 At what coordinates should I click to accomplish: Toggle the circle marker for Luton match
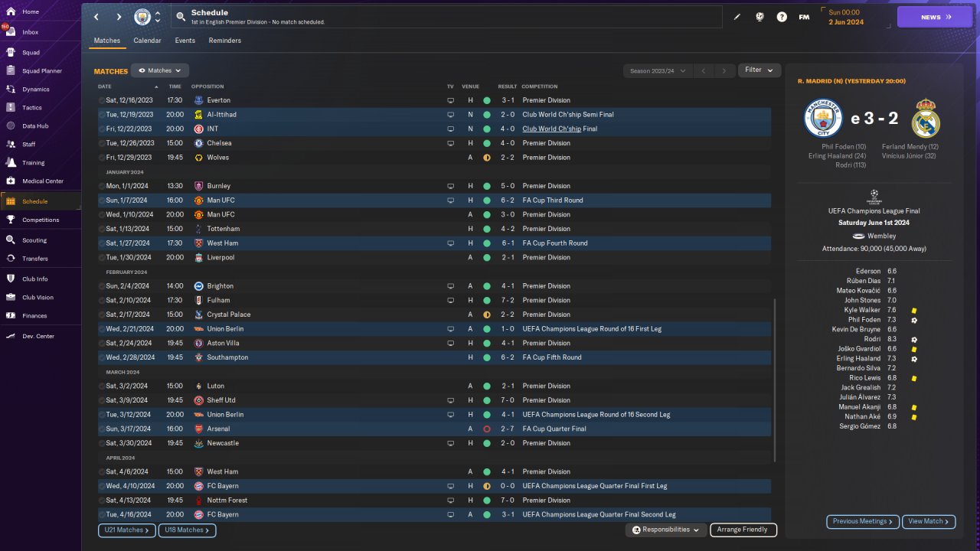point(102,386)
